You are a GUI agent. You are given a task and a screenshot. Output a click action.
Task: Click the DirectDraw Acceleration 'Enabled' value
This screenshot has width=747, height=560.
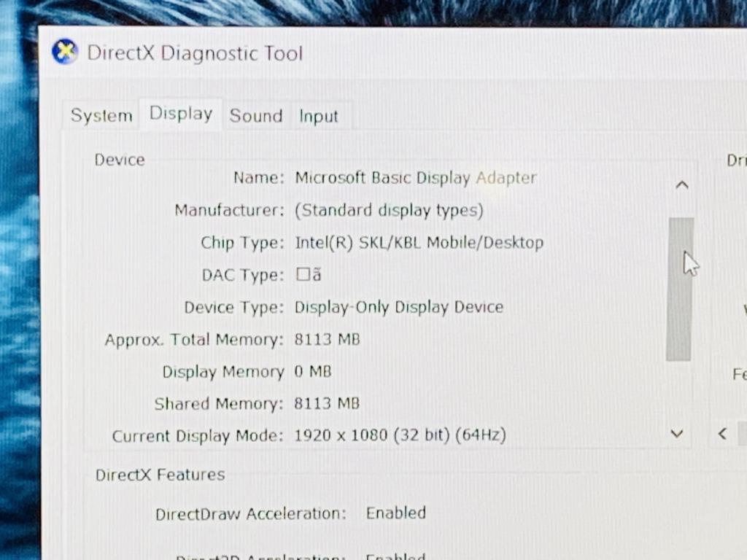(396, 513)
